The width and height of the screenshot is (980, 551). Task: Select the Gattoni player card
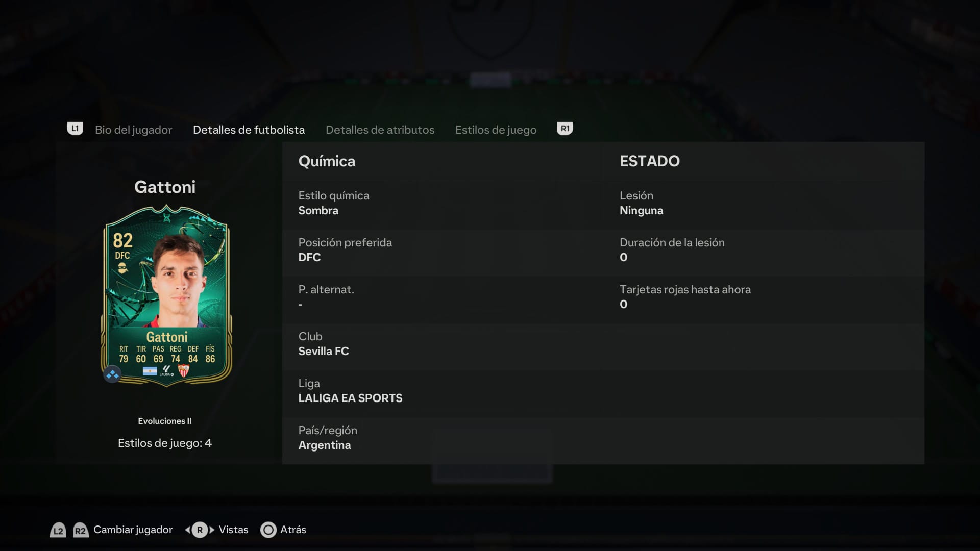click(x=166, y=295)
